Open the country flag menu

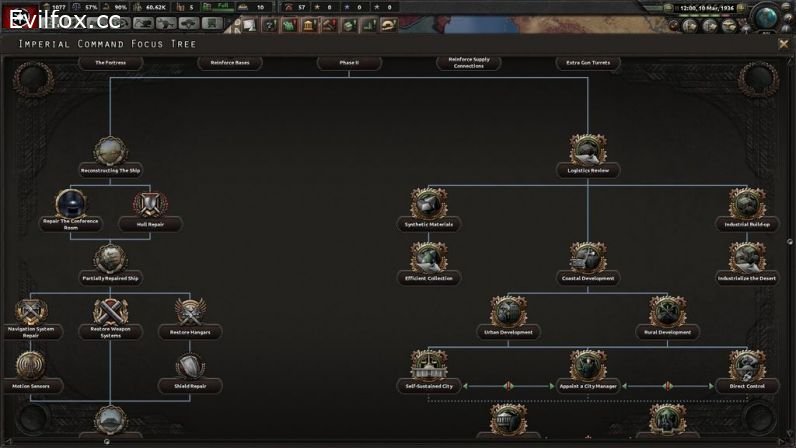click(18, 12)
